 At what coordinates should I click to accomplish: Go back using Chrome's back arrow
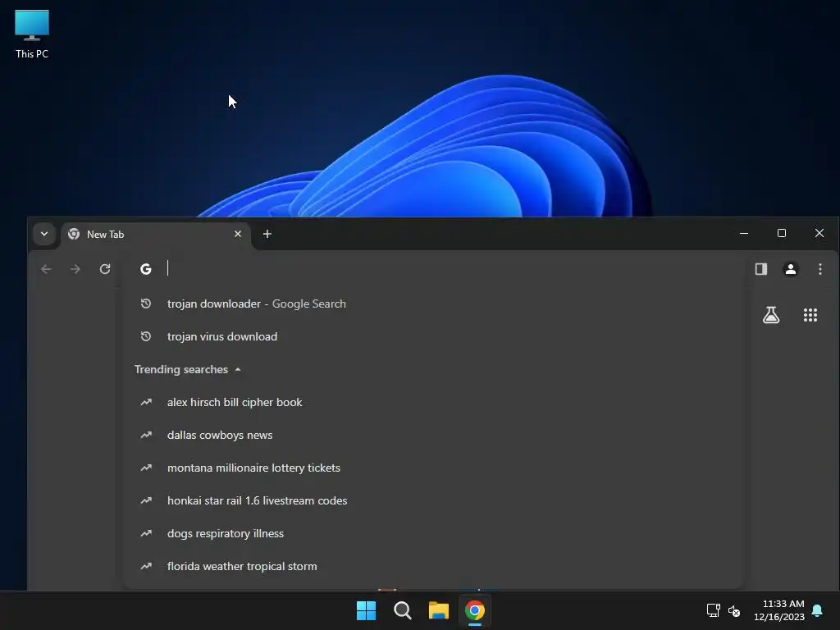tap(46, 269)
